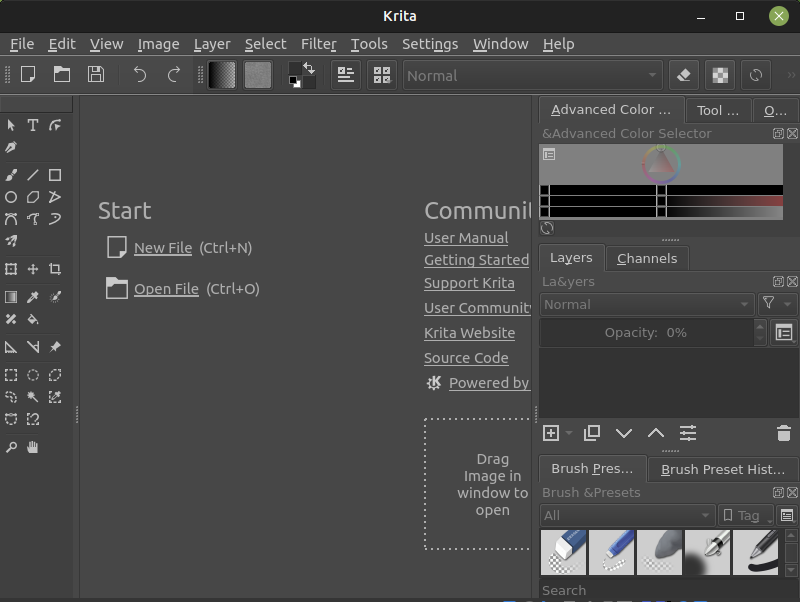This screenshot has height=602, width=800.
Task: Select the Text tool
Action: pos(33,125)
